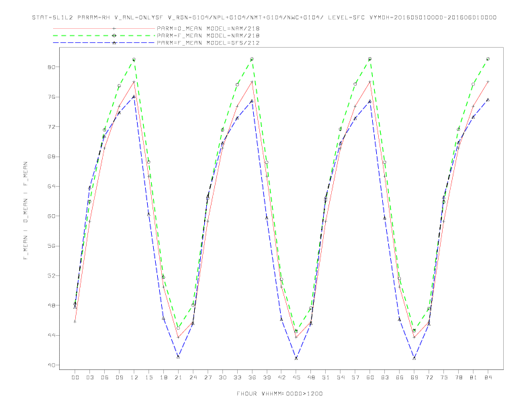Click green legend entry PARM=F_MEAN MODEL=NAM/218
The width and height of the screenshot is (532, 411).
[208, 36]
